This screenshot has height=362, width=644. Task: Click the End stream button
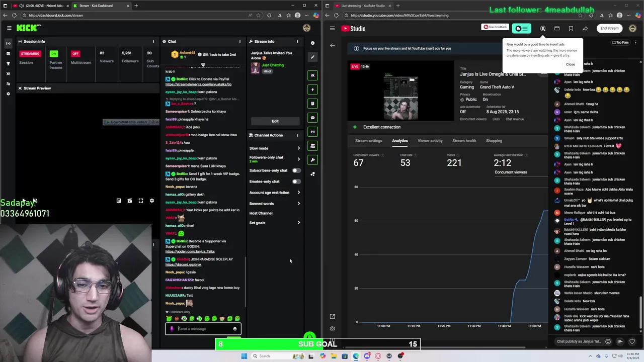pyautogui.click(x=609, y=28)
